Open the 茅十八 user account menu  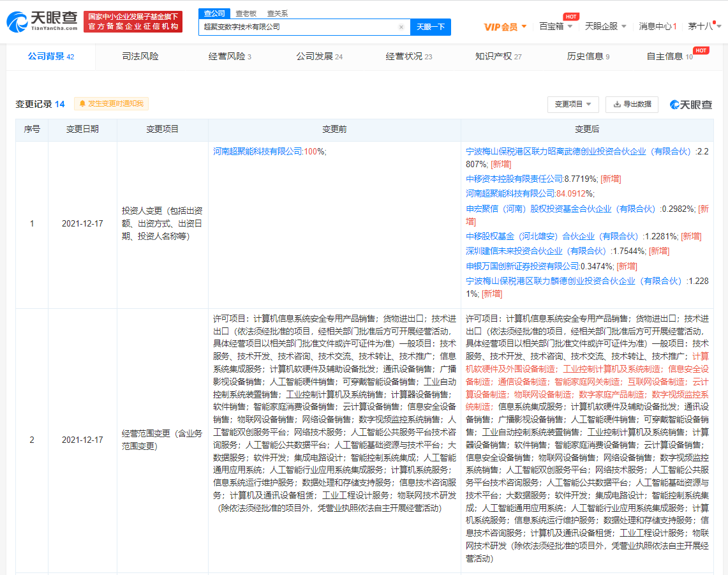(704, 27)
